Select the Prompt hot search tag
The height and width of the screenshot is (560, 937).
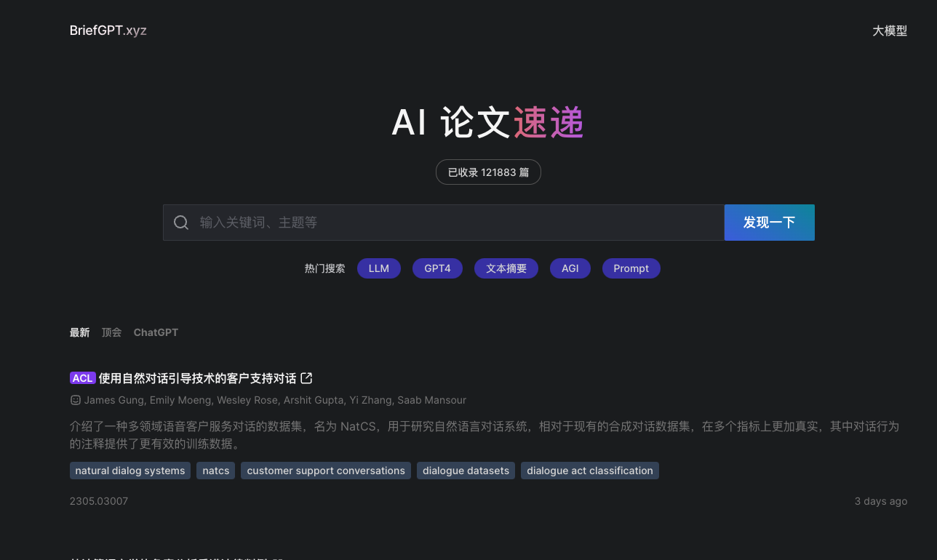point(631,268)
